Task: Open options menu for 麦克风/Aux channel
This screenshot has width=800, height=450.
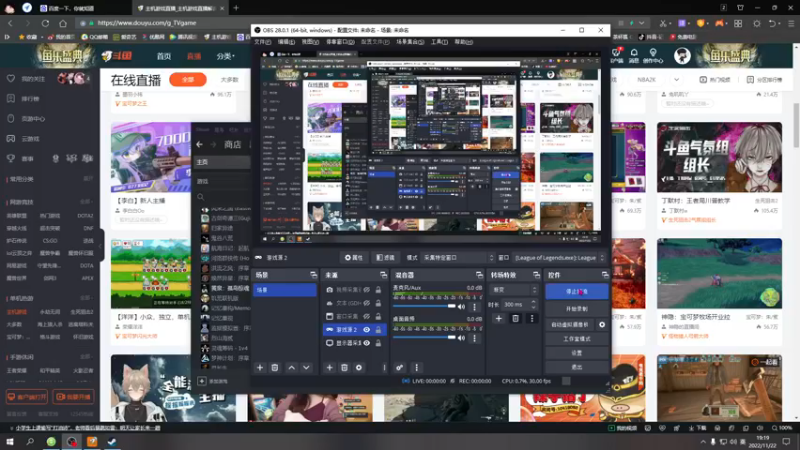Action: pyautogui.click(x=474, y=307)
